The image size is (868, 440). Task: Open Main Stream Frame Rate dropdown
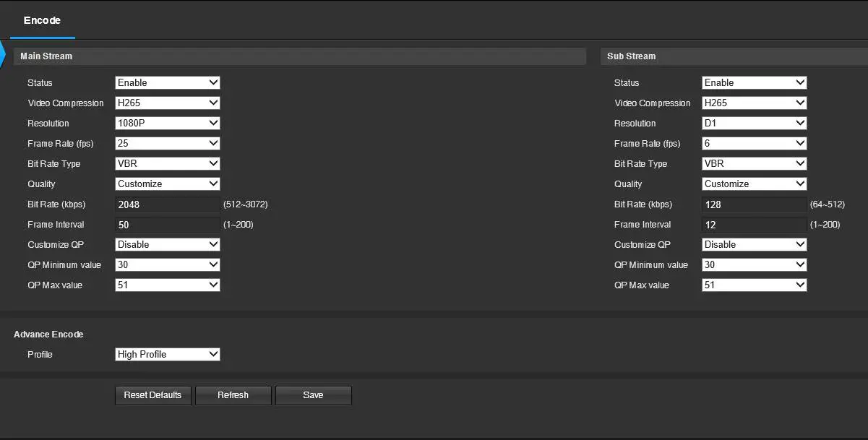pyautogui.click(x=168, y=144)
